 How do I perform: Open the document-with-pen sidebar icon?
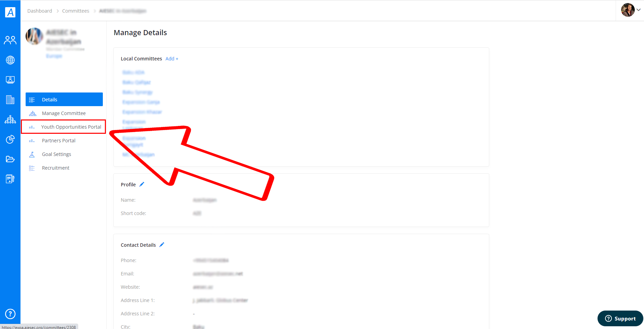click(x=10, y=179)
